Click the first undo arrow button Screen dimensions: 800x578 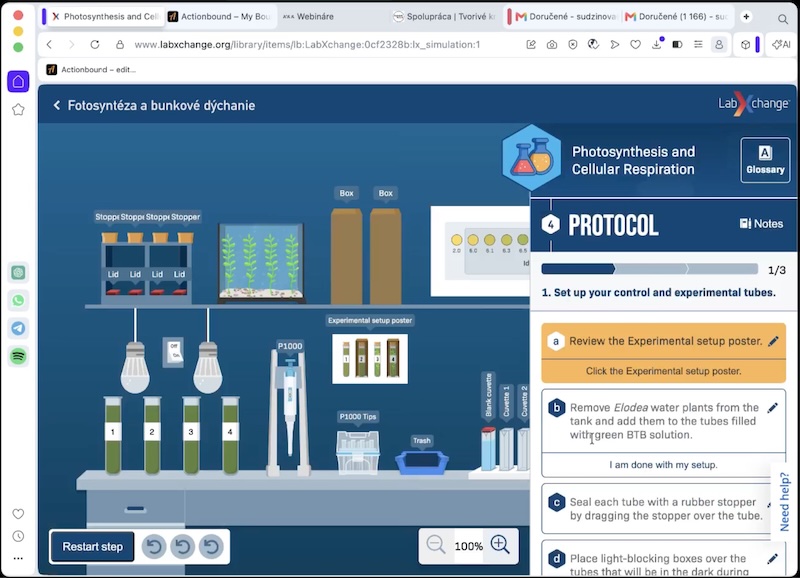(154, 546)
